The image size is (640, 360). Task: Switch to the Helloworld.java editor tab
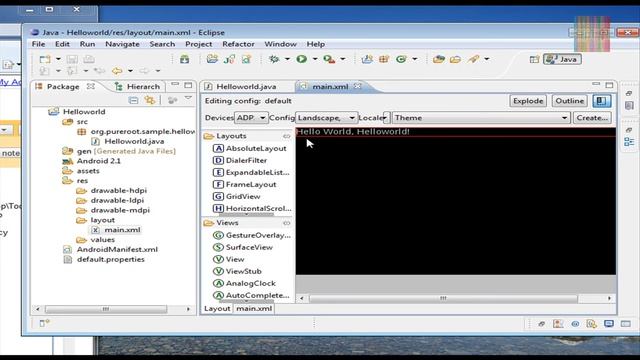click(x=247, y=87)
